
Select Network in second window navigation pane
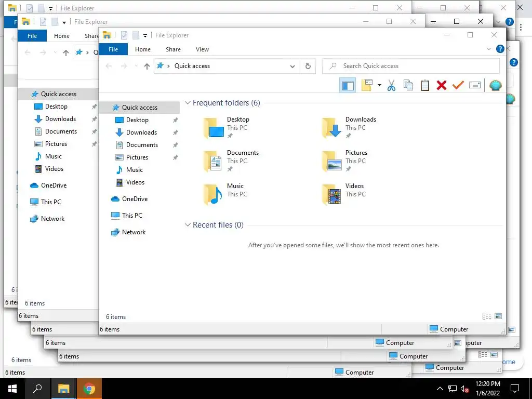pyautogui.click(x=52, y=219)
